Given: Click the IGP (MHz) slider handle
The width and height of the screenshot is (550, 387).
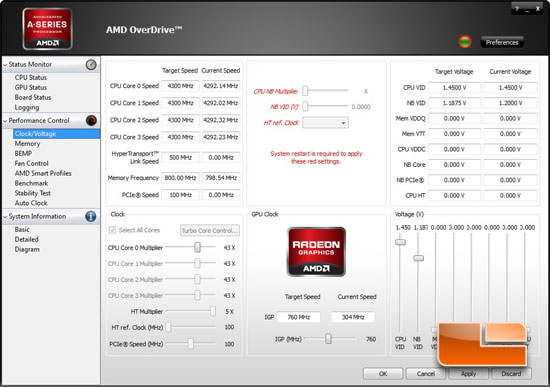Looking at the screenshot, I should pos(328,339).
